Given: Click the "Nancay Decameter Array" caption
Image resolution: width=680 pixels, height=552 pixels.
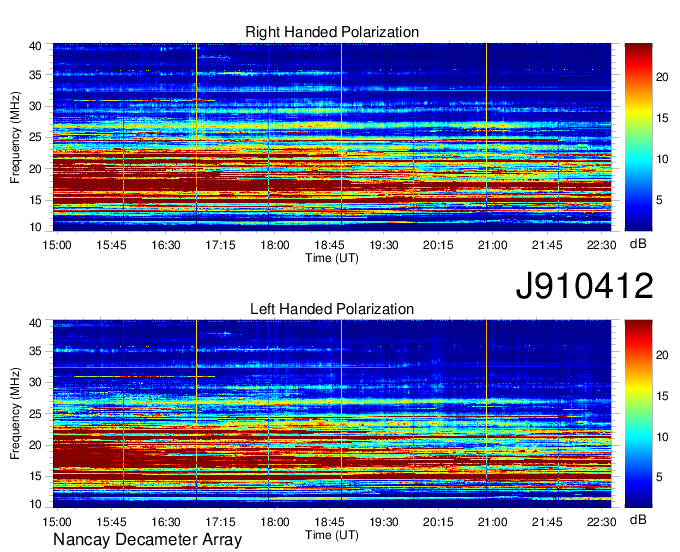Looking at the screenshot, I should tap(147, 539).
